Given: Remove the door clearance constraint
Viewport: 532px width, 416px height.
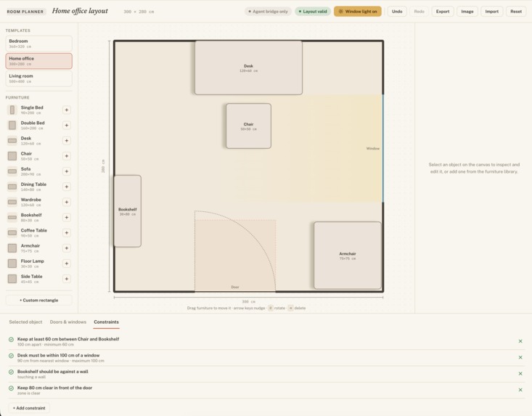Looking at the screenshot, I should tap(520, 390).
